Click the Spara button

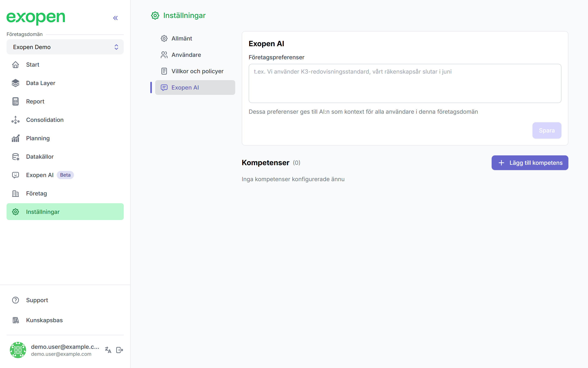pos(547,130)
